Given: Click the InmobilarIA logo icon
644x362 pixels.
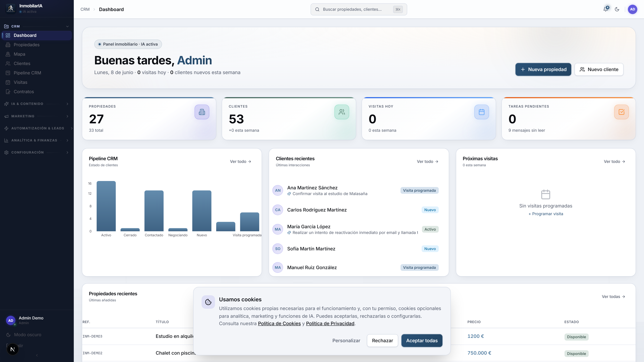Looking at the screenshot, I should pos(11,9).
